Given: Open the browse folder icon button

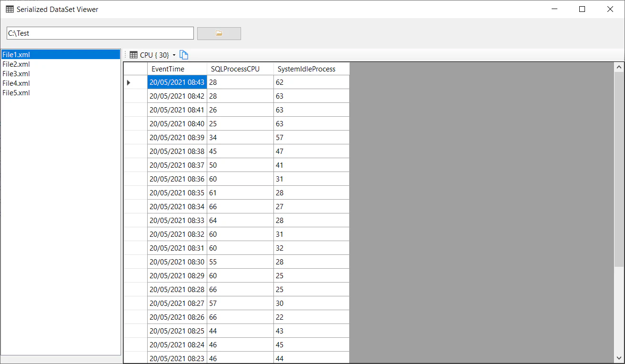Looking at the screenshot, I should coord(219,33).
